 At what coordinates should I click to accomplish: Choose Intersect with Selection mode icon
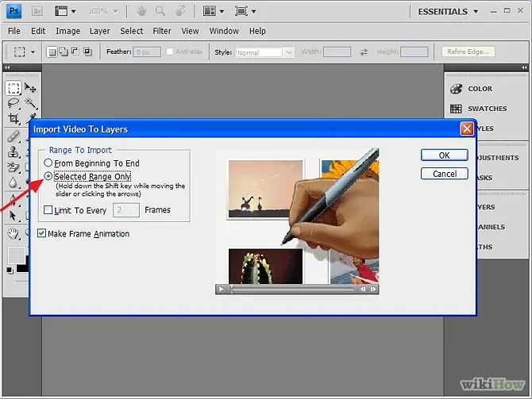pyautogui.click(x=87, y=52)
